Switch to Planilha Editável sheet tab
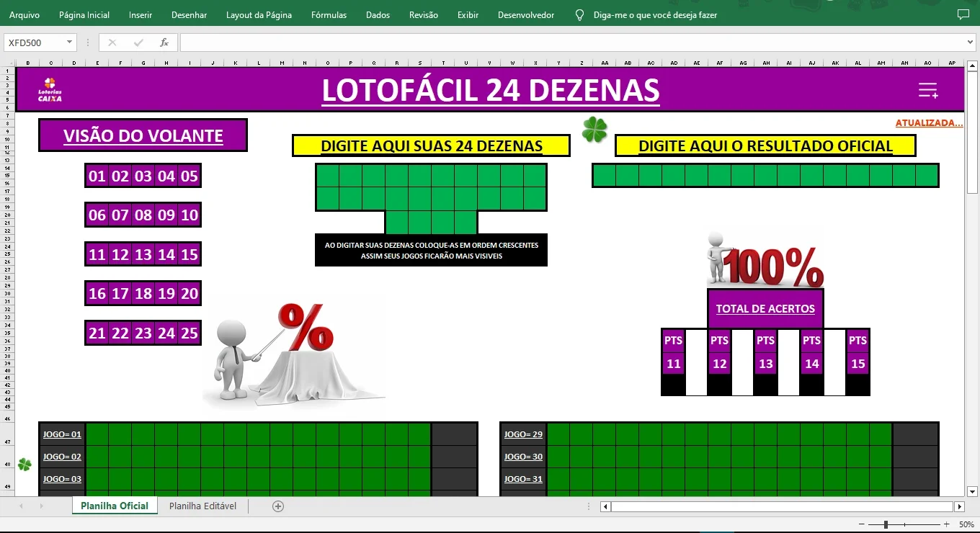This screenshot has width=980, height=533. click(202, 506)
